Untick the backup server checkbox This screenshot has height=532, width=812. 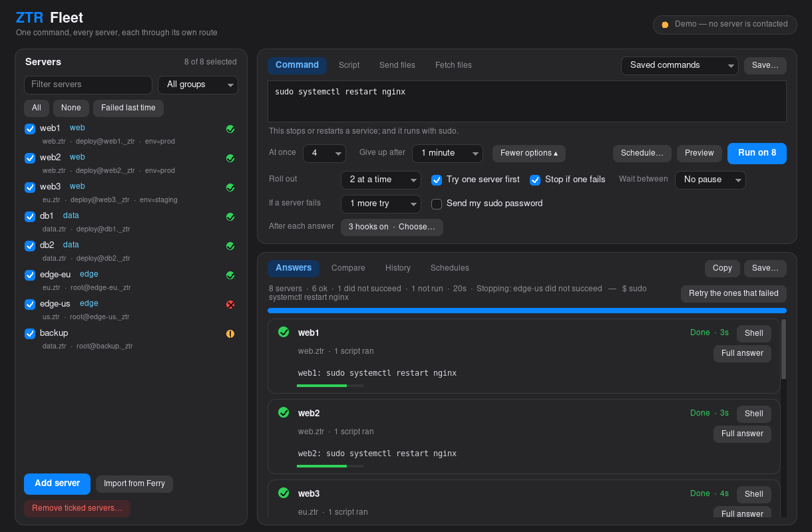30,334
